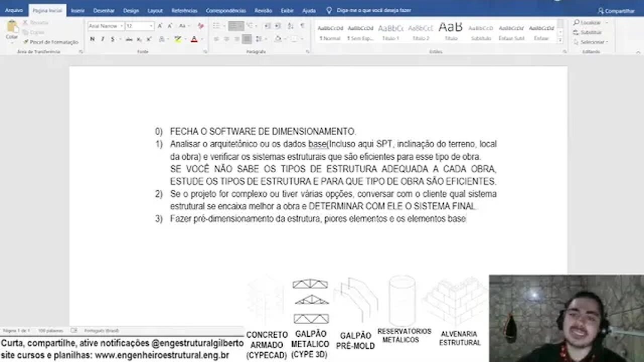This screenshot has width=644, height=362.
Task: Toggle strikethrough formatting
Action: pos(129,39)
